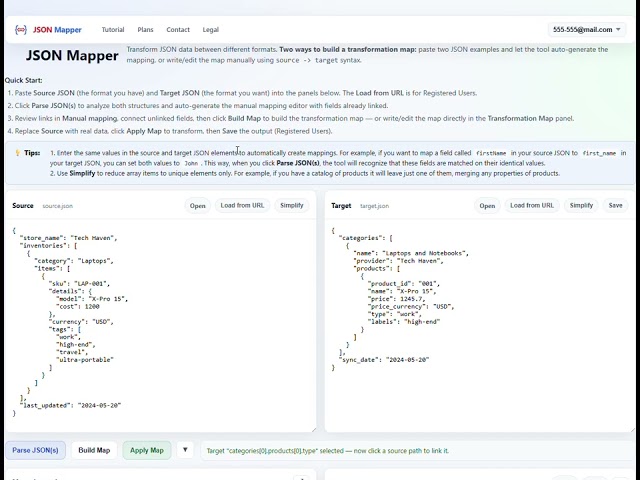Click Load from URL in Target panel
640x480 pixels.
pyautogui.click(x=532, y=205)
